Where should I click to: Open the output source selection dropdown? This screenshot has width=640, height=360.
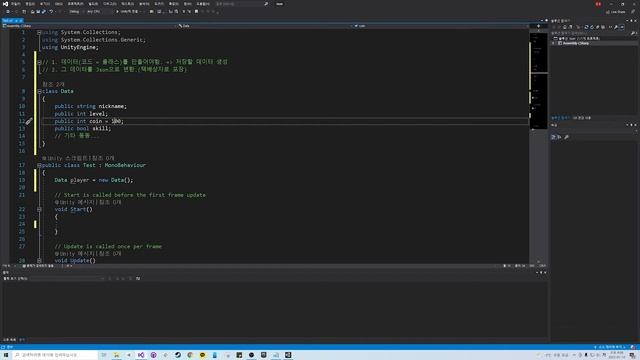click(x=67, y=278)
